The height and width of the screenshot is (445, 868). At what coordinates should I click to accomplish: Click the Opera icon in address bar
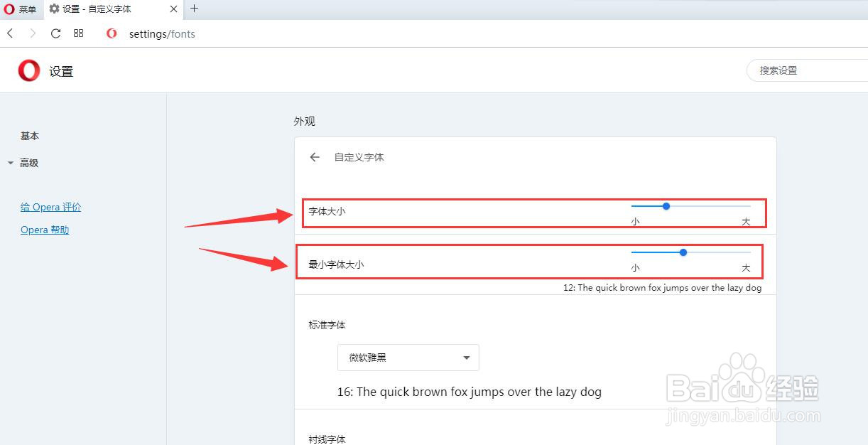point(112,33)
